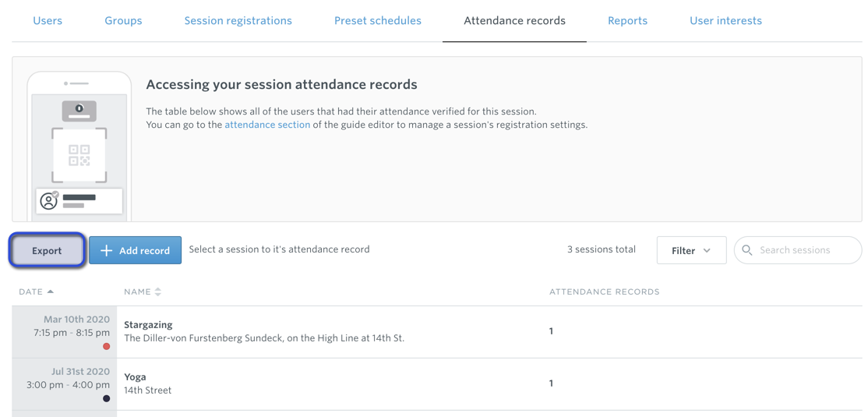Image resolution: width=868 pixels, height=417 pixels.
Task: Open the Filter dropdown
Action: [691, 250]
